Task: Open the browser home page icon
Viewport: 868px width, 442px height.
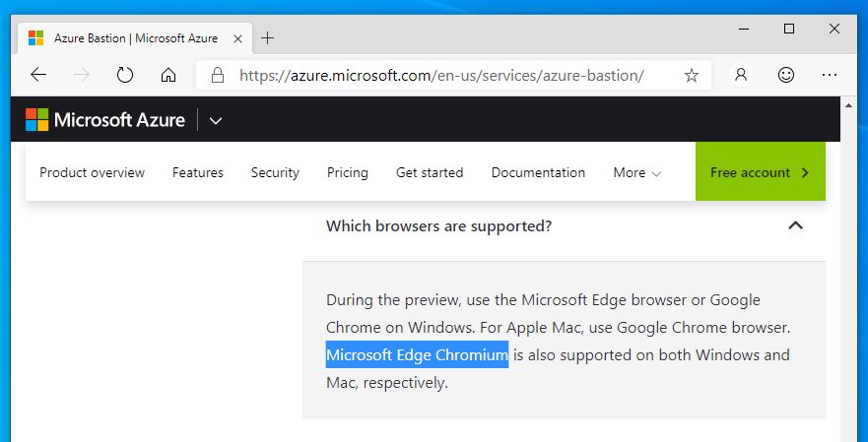Action: tap(168, 75)
